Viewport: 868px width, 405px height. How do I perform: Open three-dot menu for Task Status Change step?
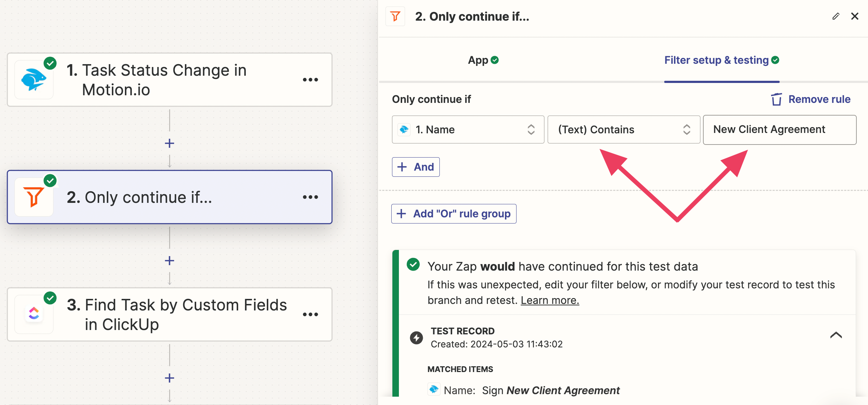pyautogui.click(x=310, y=80)
